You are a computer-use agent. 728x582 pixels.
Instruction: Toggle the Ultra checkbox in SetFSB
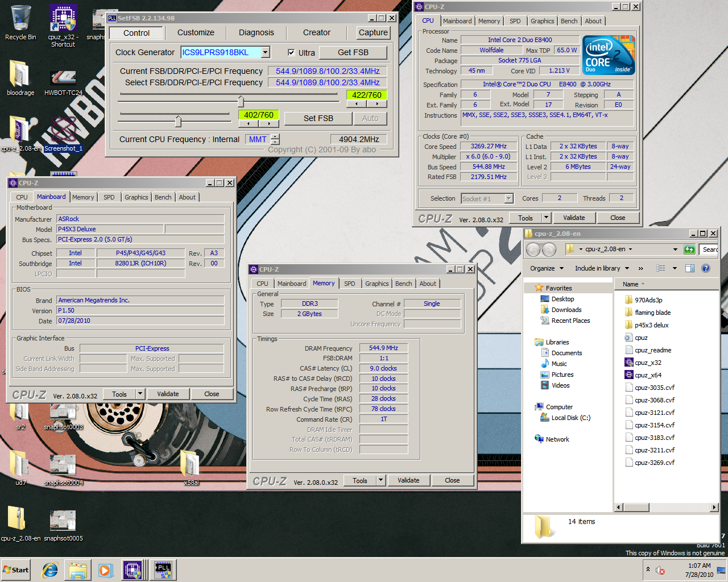coord(291,52)
